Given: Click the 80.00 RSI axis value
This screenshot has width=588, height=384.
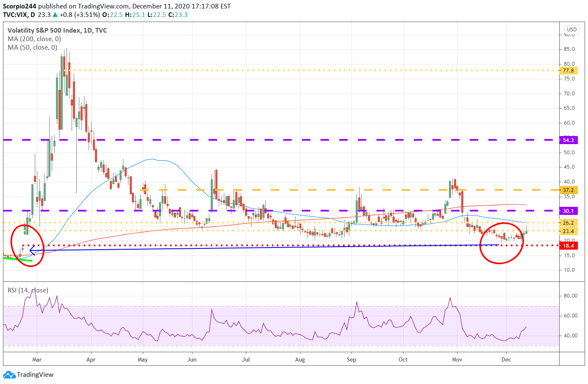Looking at the screenshot, I should [x=571, y=296].
